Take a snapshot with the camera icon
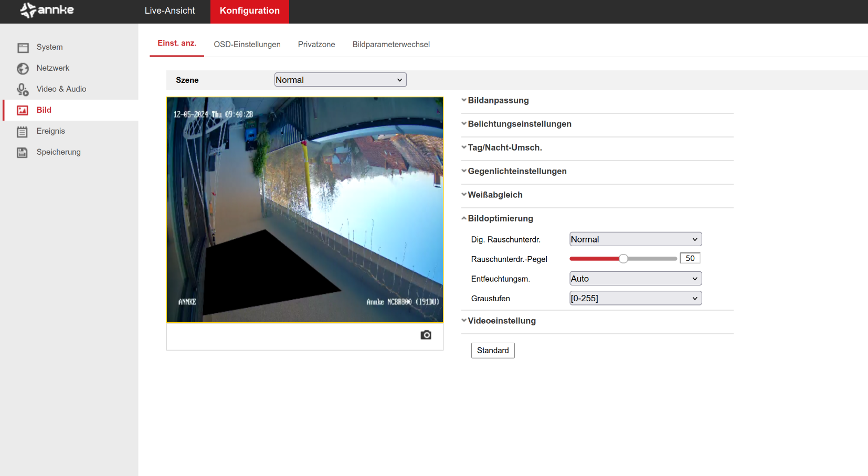Viewport: 868px width, 476px height. [x=426, y=335]
